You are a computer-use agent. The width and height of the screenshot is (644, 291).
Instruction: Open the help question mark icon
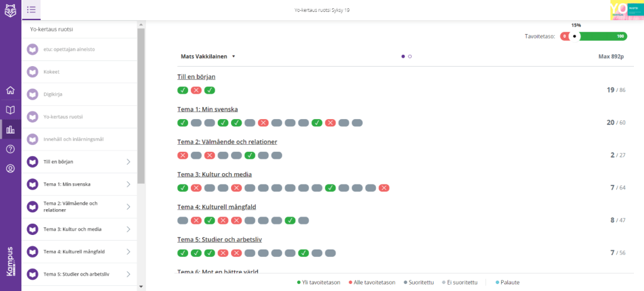(x=10, y=149)
